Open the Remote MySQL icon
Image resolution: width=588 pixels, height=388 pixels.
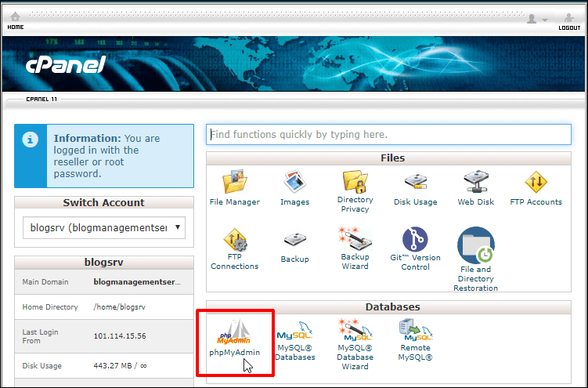pos(416,330)
